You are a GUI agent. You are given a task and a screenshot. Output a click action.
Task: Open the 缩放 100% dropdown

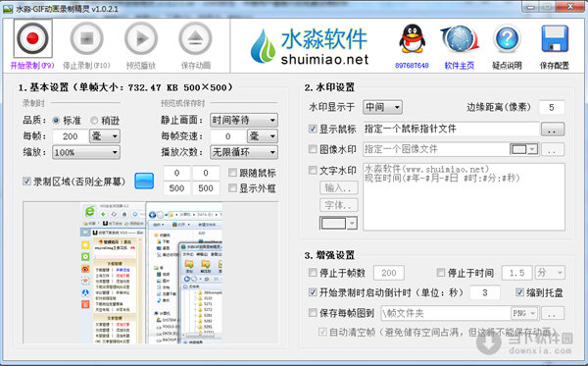tap(86, 152)
